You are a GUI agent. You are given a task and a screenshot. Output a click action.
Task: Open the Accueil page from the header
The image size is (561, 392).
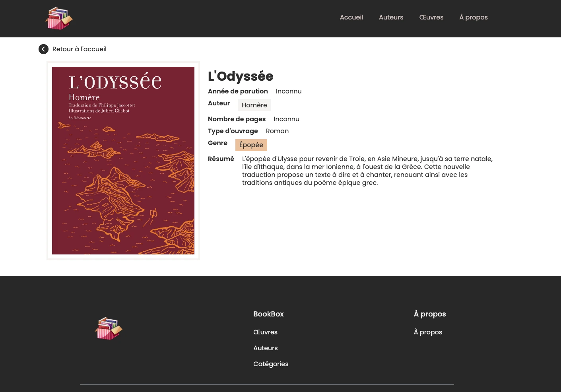click(351, 17)
